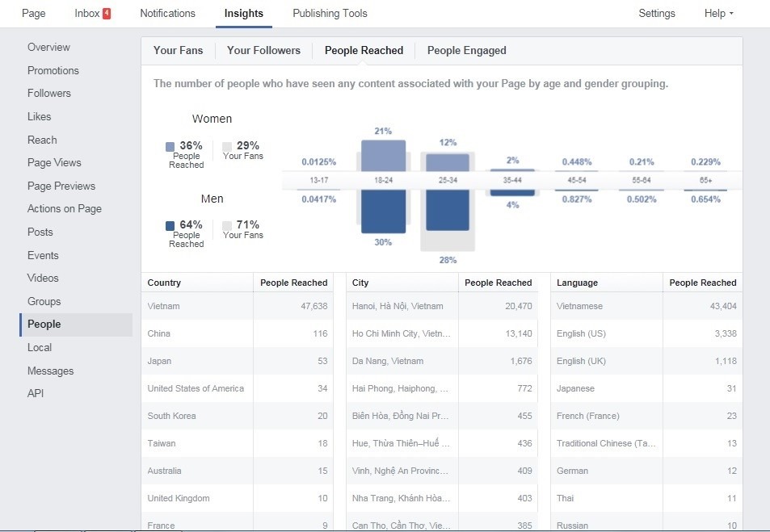The image size is (770, 532).
Task: Open the Notifications tab
Action: coord(167,14)
